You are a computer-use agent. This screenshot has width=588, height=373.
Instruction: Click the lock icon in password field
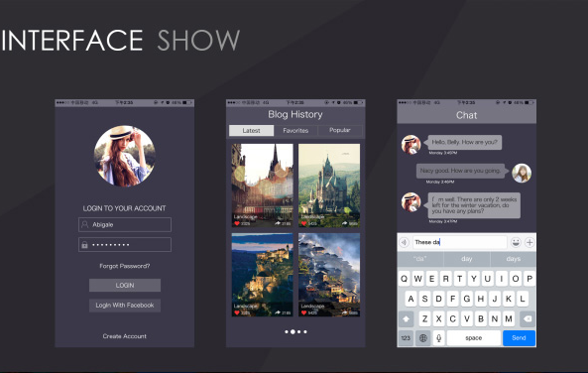[x=84, y=245]
